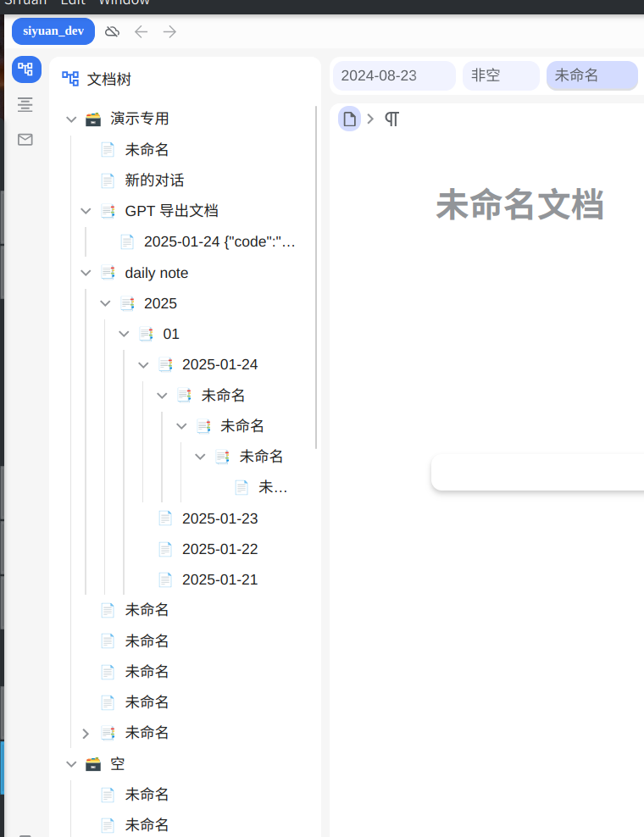Viewport: 644px width, 837px height.
Task: Click the 2025-01-22 file icon
Action: 165,549
